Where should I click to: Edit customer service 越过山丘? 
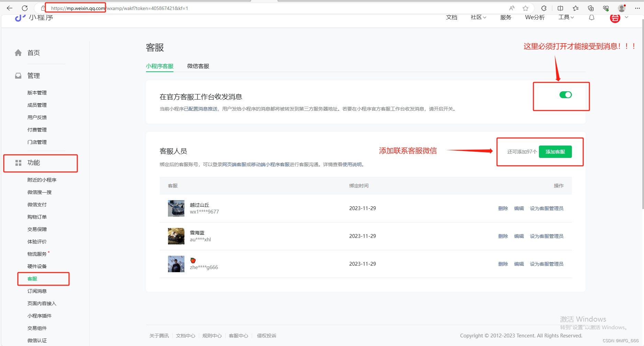click(519, 208)
